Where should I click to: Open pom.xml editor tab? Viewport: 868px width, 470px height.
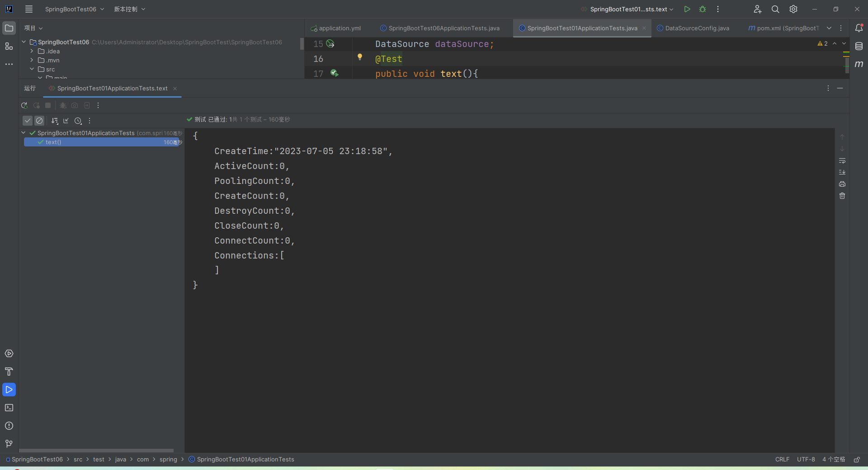(783, 28)
